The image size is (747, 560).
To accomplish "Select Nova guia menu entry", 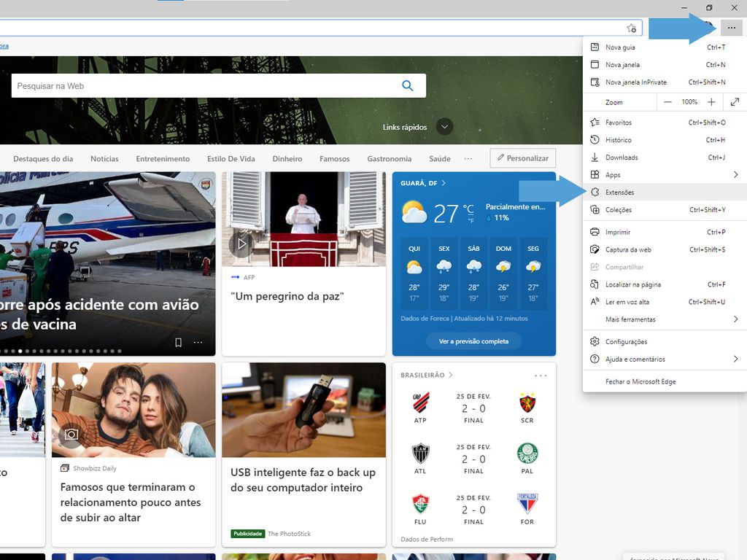I will [x=665, y=47].
